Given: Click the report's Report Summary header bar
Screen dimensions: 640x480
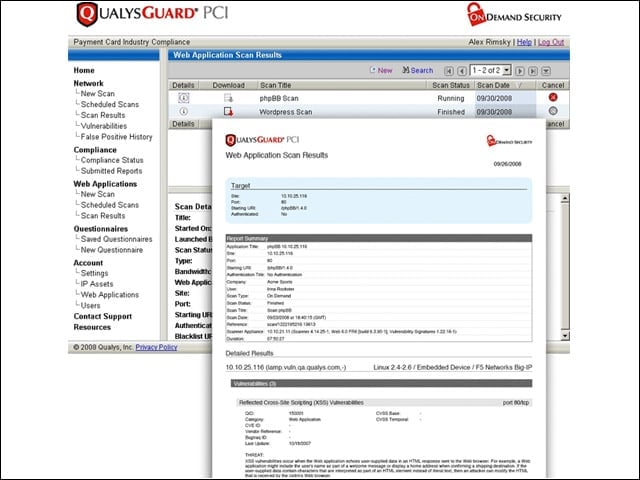Looking at the screenshot, I should (378, 238).
